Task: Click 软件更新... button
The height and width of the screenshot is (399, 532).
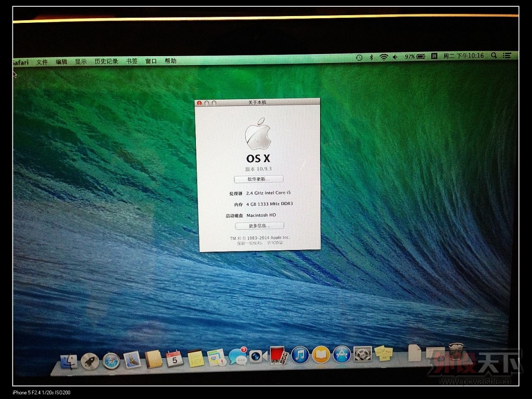Action: [259, 179]
